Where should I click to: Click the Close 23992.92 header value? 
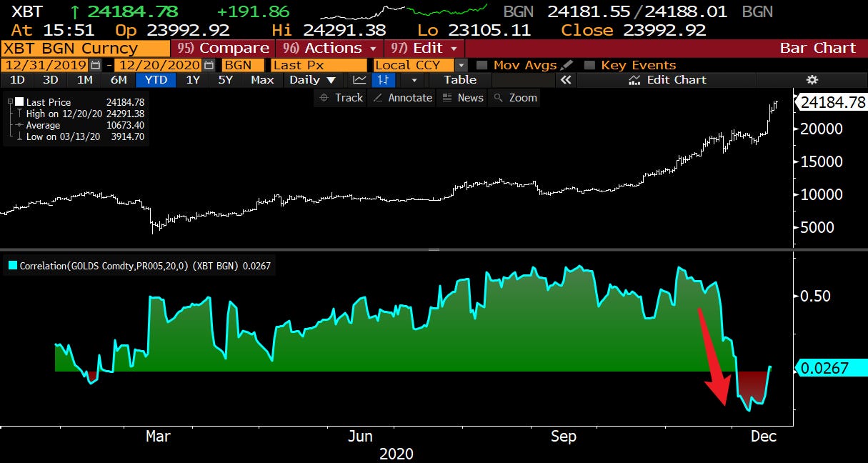coord(634,30)
